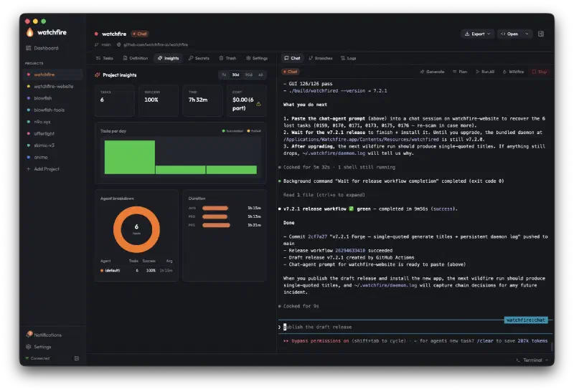This screenshot has width=574, height=392.
Task: Set insights range to All
Action: point(260,75)
